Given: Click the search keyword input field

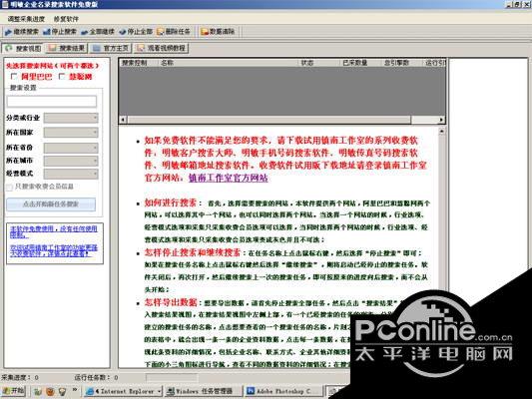Looking at the screenshot, I should point(52,101).
